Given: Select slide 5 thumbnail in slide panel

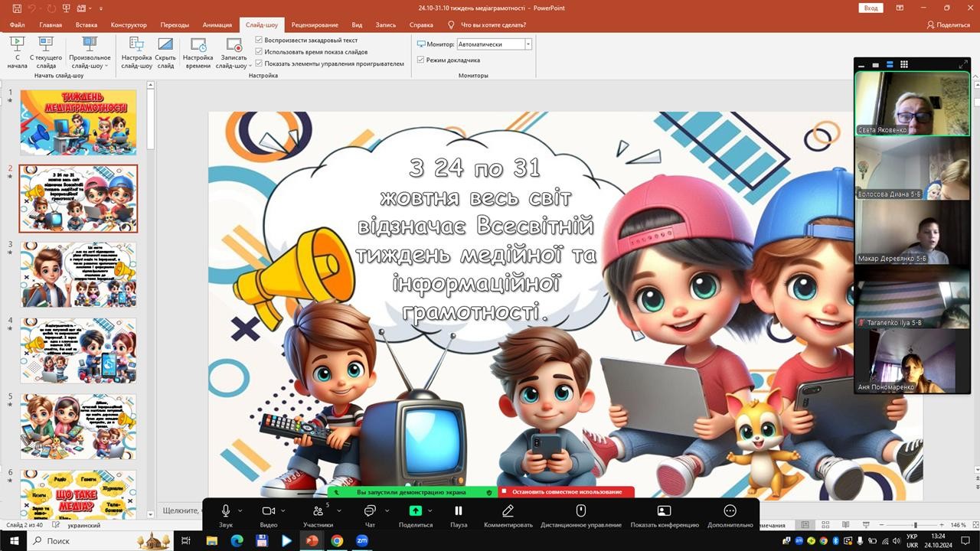Looking at the screenshot, I should 78,427.
